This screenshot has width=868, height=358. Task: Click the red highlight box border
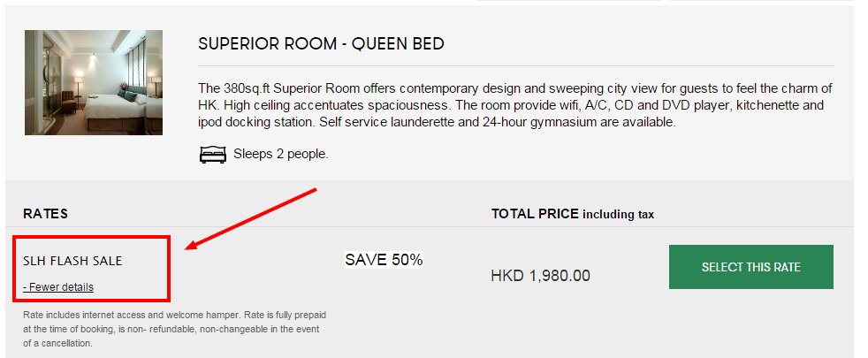(x=91, y=238)
